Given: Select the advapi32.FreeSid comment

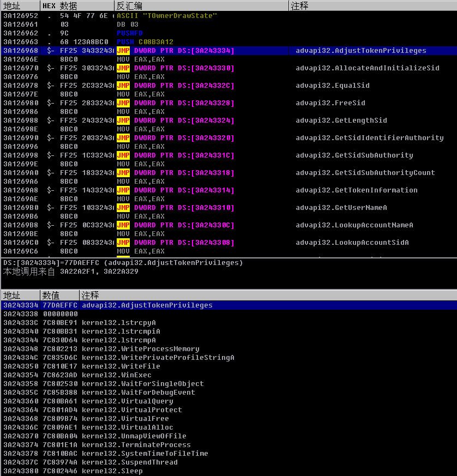Looking at the screenshot, I should pos(330,103).
